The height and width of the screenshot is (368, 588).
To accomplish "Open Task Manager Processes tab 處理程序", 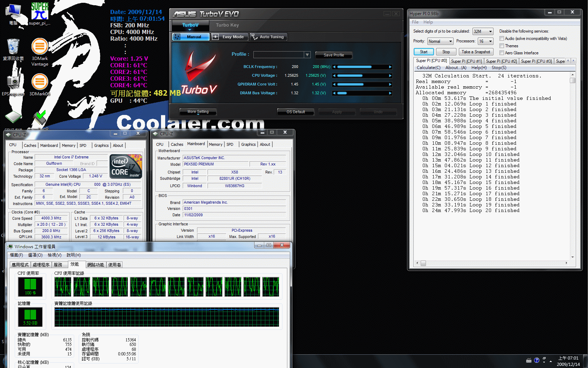I will pyautogui.click(x=41, y=265).
